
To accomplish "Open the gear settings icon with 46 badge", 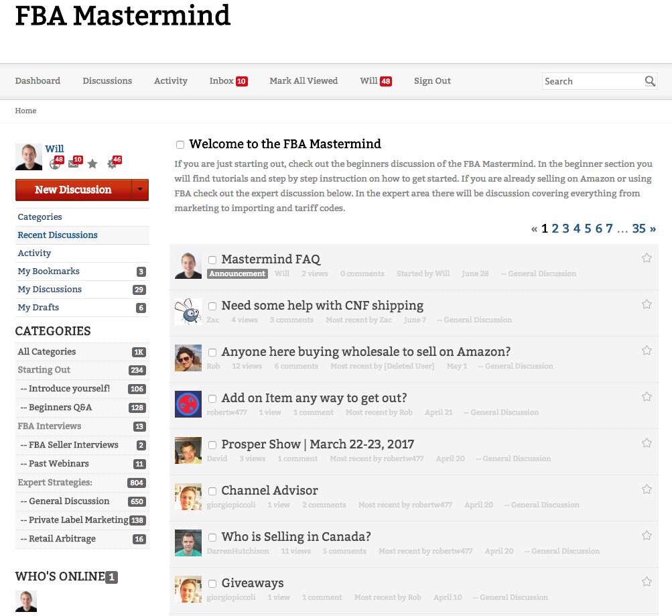I will click(111, 164).
